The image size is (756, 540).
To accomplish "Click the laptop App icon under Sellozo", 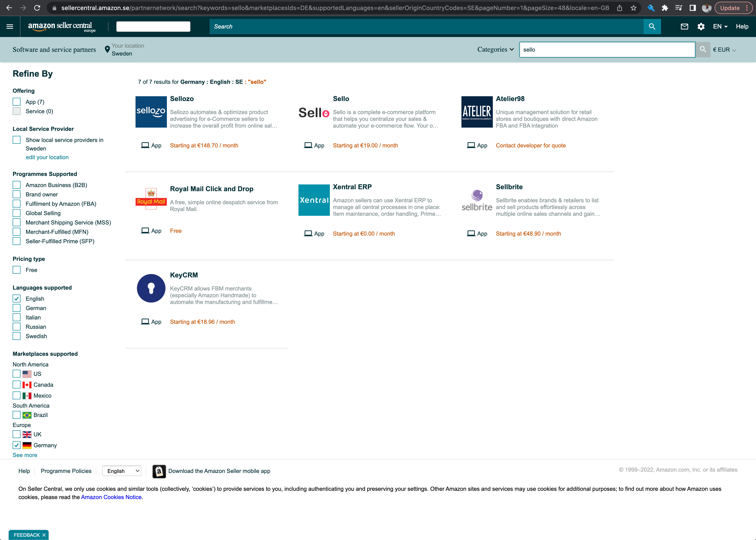I will [x=145, y=145].
